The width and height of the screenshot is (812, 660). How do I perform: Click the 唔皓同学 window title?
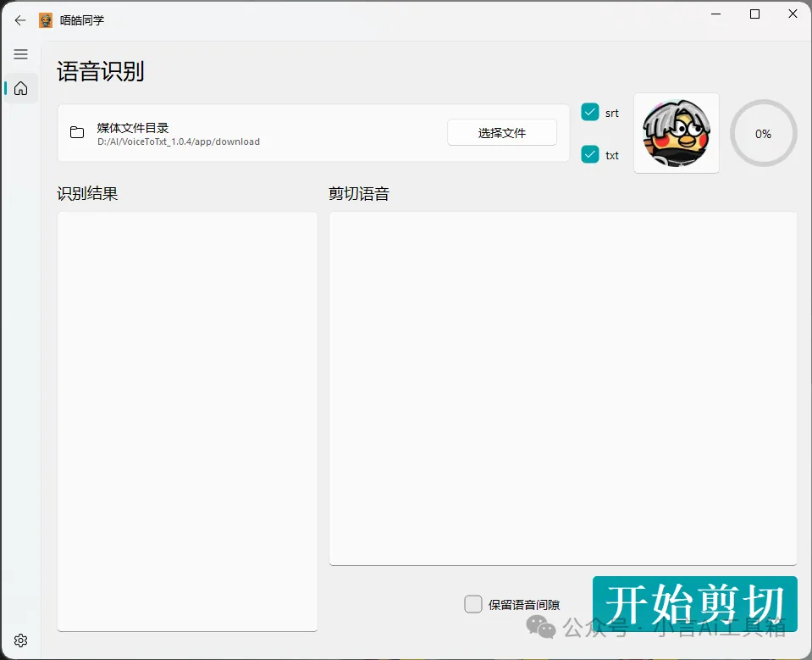(82, 20)
